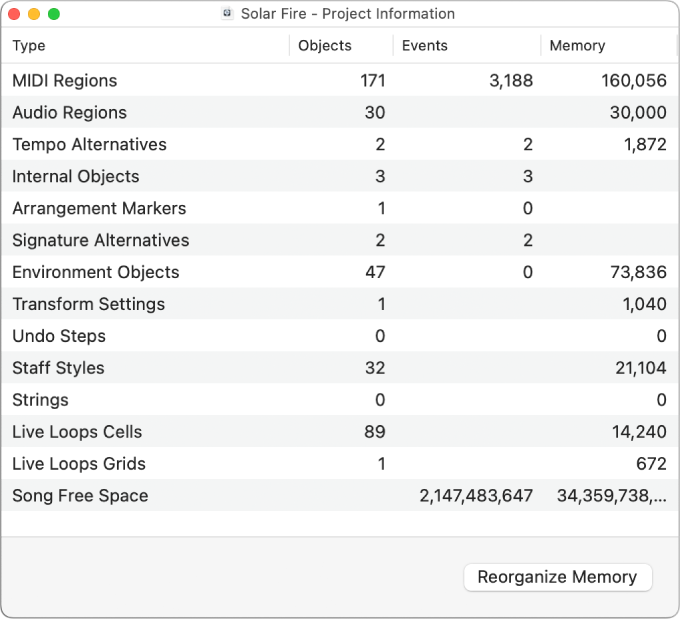
Task: Select the MIDI Regions row label
Action: pyautogui.click(x=65, y=81)
